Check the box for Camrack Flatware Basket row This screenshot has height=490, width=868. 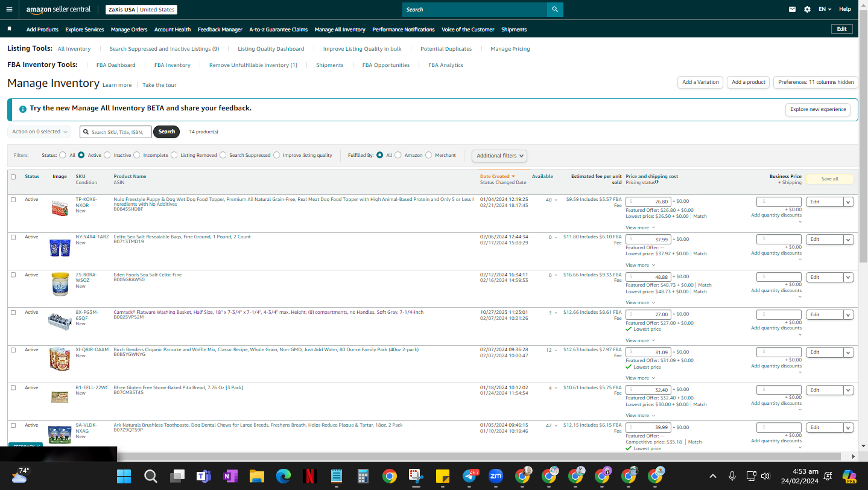[x=13, y=313]
